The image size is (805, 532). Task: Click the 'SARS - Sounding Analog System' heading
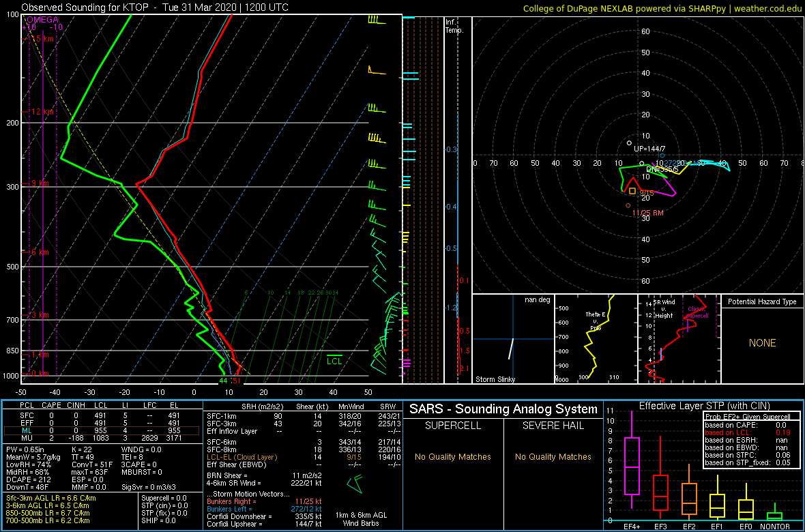pyautogui.click(x=503, y=409)
